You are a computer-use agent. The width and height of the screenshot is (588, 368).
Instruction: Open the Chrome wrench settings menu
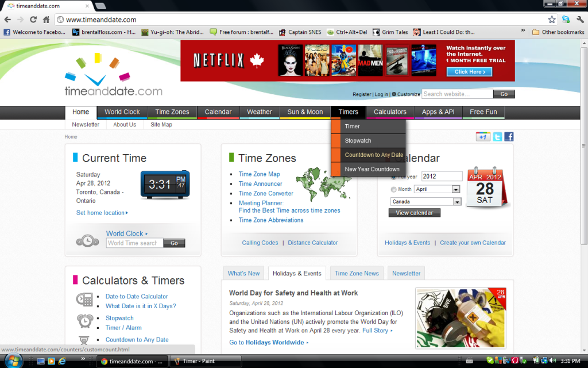tap(580, 20)
